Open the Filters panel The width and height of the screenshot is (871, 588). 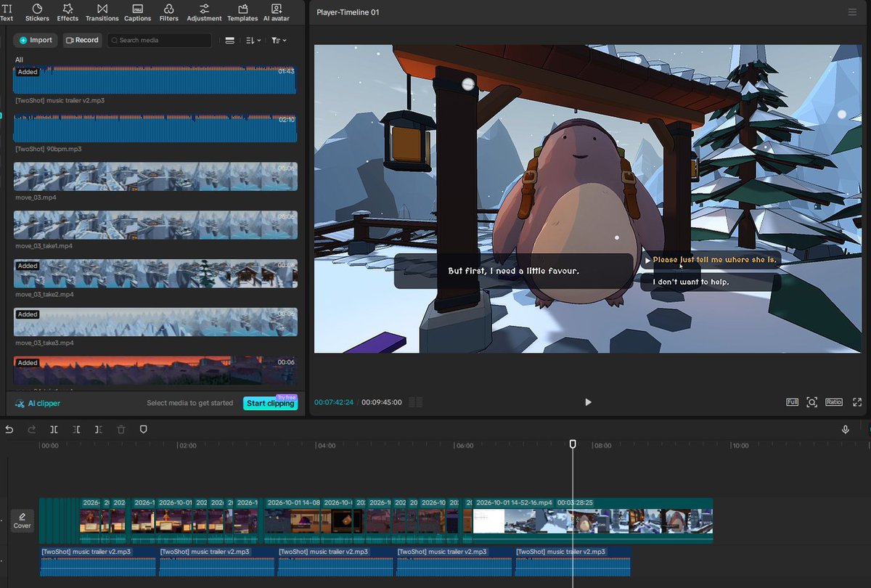[x=169, y=12]
